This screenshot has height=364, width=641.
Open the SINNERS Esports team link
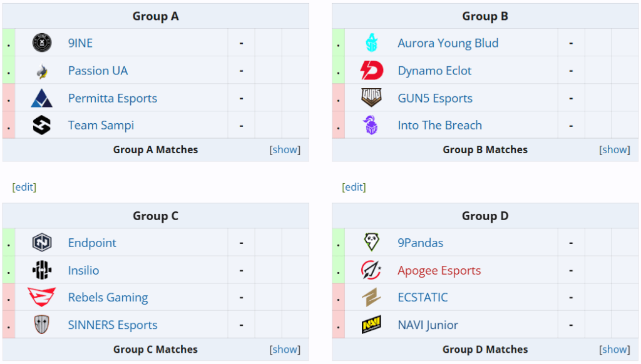(113, 325)
